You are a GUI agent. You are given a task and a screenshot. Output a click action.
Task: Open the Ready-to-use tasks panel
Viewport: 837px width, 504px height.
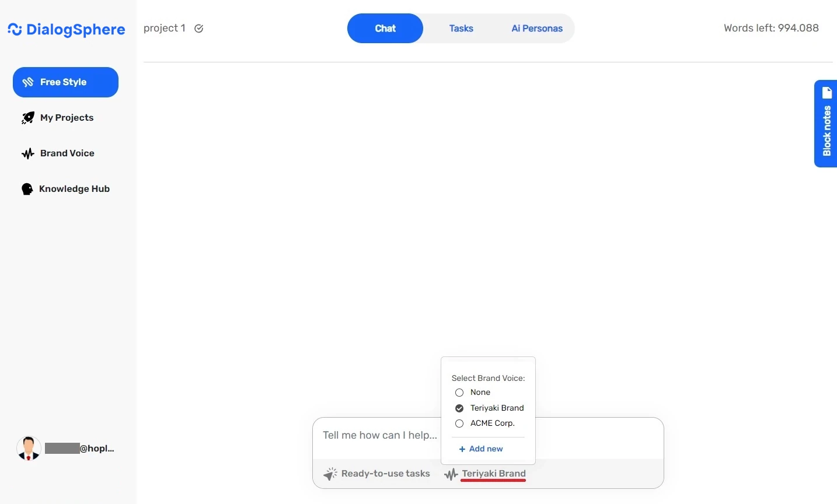click(385, 474)
